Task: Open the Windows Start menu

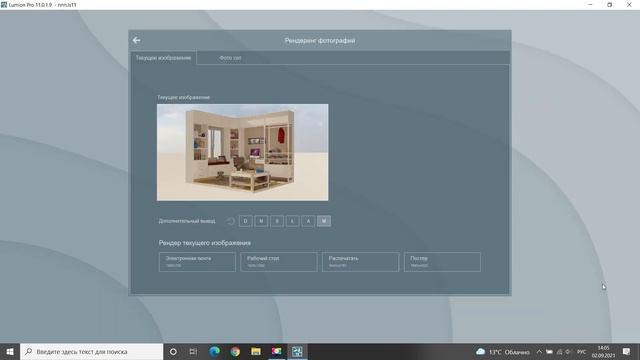Action: 10,351
